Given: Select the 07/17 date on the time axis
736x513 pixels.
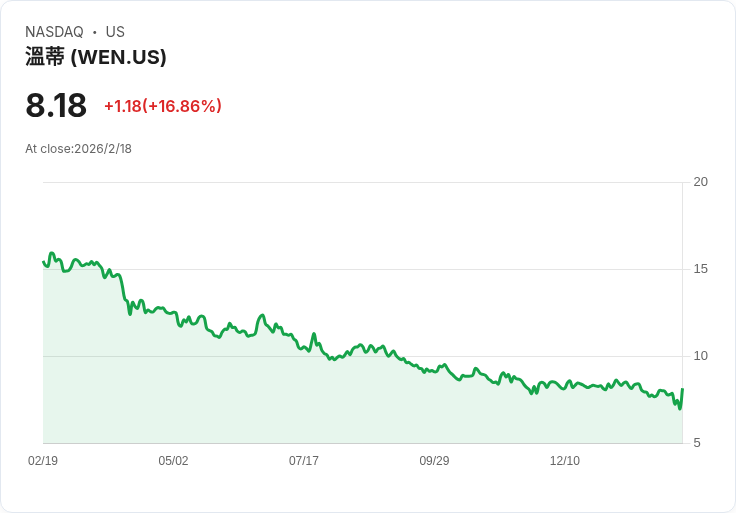Looking at the screenshot, I should click(304, 461).
